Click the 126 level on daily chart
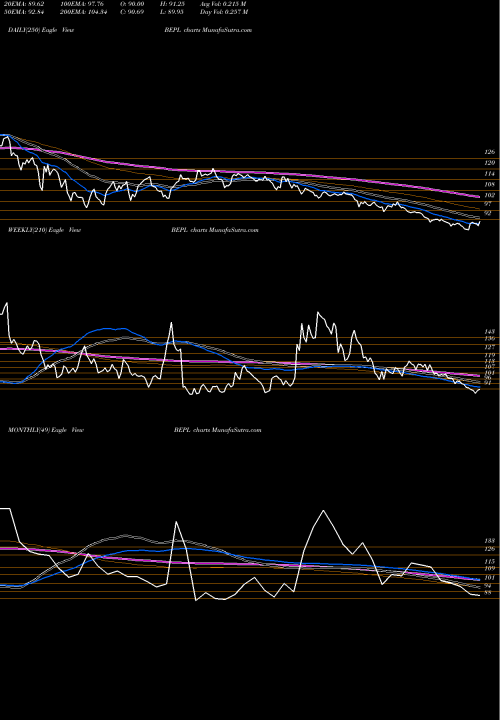Image resolution: width=500 pixels, height=720 pixels. click(x=490, y=152)
